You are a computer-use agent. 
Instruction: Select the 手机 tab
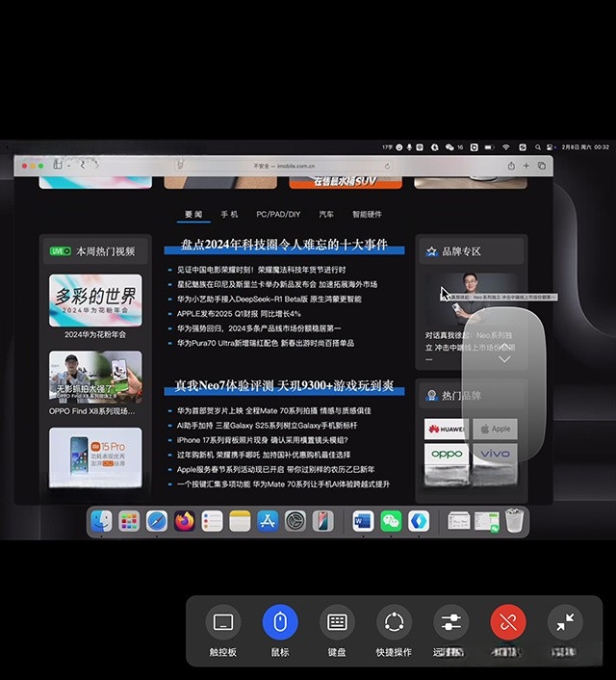click(229, 214)
